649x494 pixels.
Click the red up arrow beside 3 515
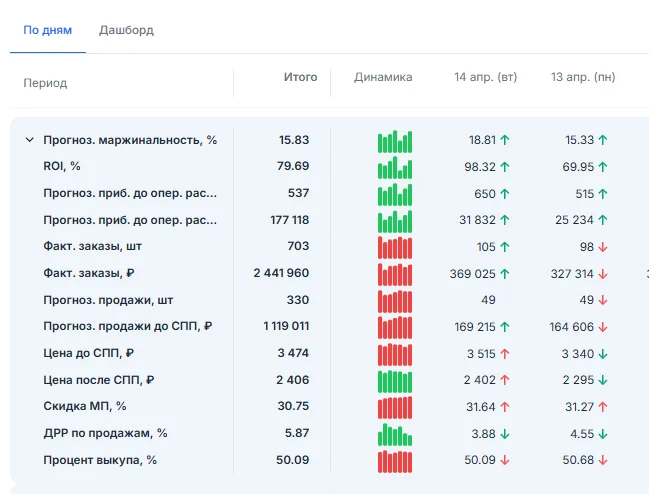pos(505,354)
